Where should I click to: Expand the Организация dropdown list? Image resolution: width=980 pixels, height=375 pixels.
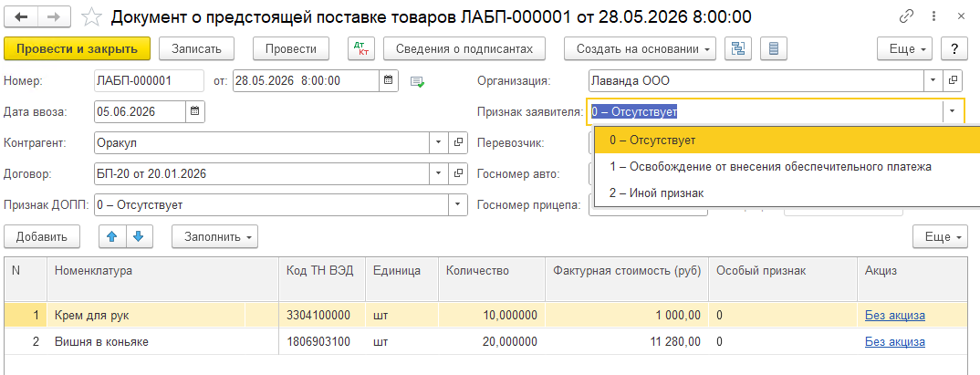coord(933,80)
